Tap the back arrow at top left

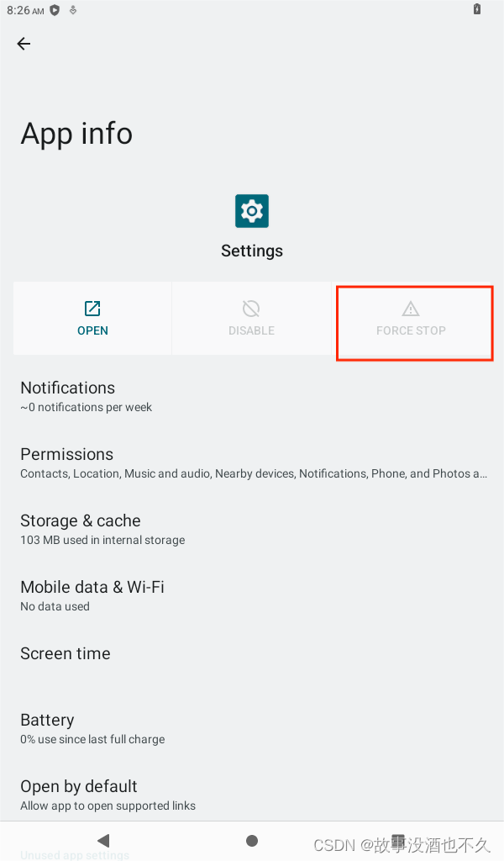[x=23, y=44]
